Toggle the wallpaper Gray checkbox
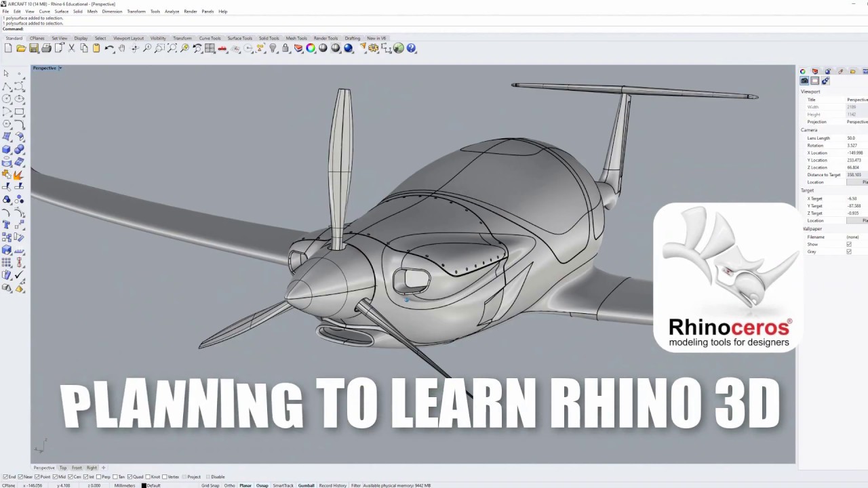Screen dimensions: 868x488 [849, 251]
